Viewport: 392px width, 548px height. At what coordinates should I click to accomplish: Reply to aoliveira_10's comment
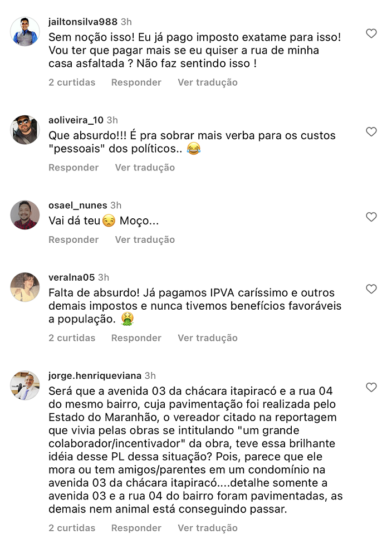73,168
